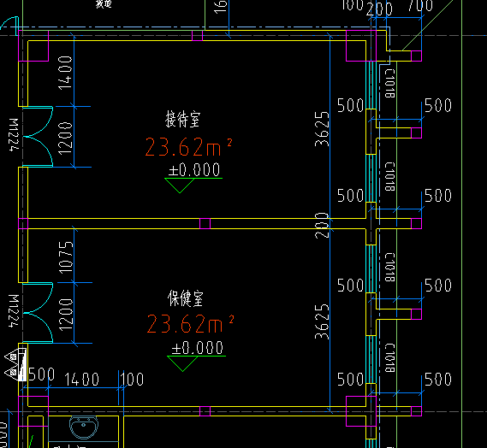Screen dimensions: 487x448
Task: Select the magenta column on 接待室 top wall
Action: pyautogui.click(x=197, y=35)
